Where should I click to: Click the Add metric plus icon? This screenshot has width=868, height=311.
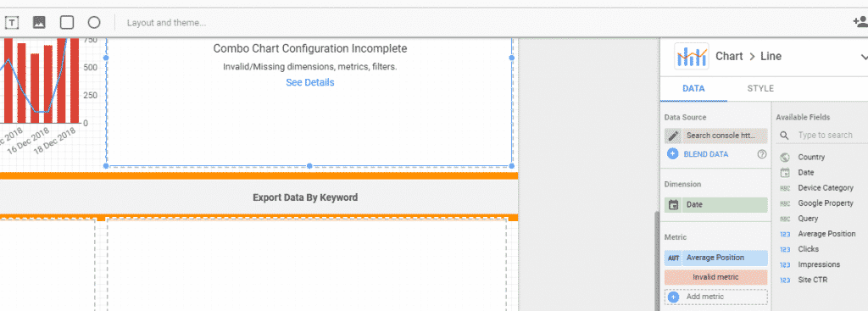point(673,297)
